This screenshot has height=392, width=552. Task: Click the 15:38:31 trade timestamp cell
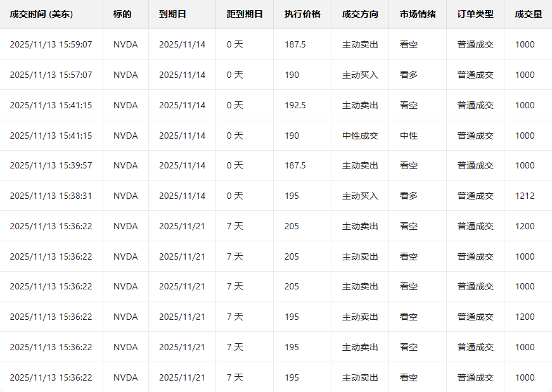(x=51, y=196)
